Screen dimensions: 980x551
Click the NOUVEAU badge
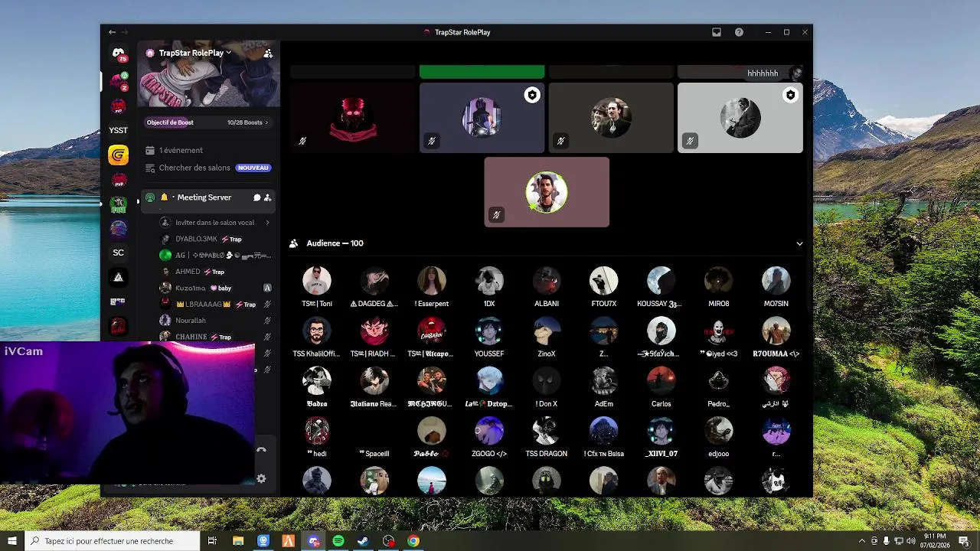point(253,168)
